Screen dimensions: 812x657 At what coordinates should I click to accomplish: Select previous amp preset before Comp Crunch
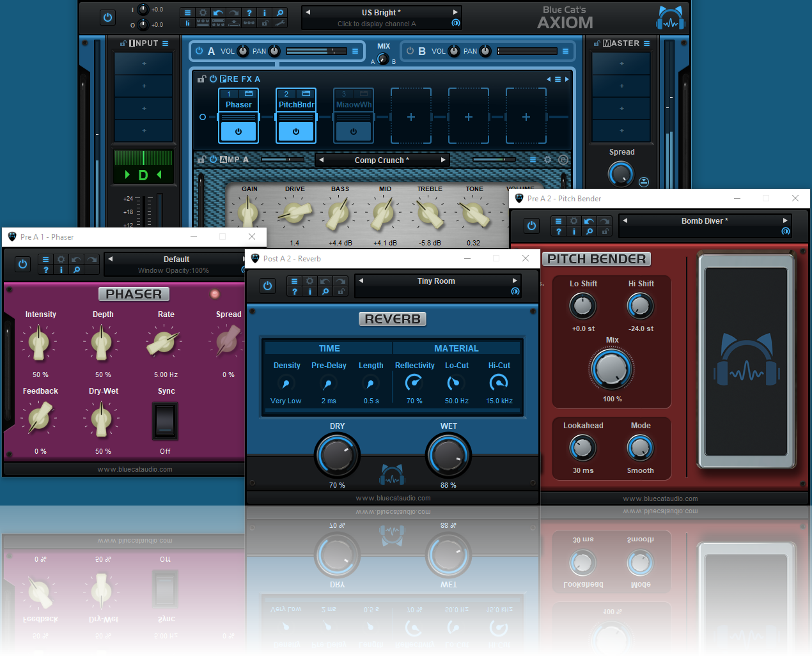click(x=322, y=160)
